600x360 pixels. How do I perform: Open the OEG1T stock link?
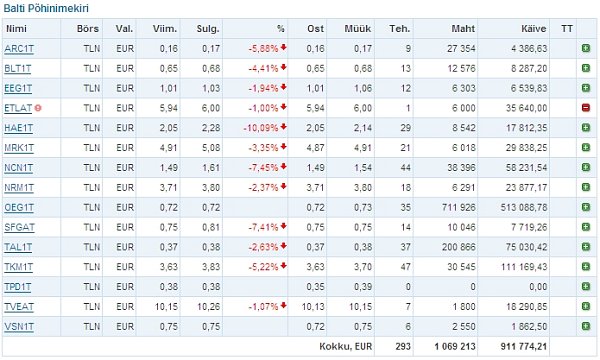point(19,208)
